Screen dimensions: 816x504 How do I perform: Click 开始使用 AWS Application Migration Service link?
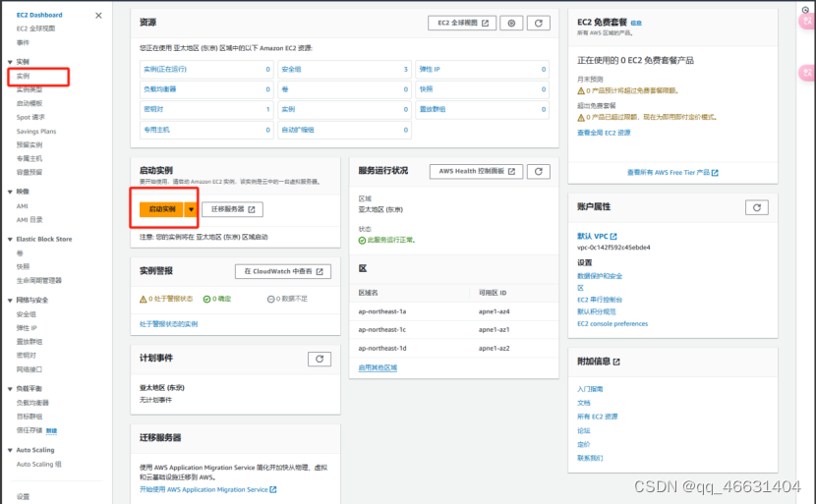207,490
